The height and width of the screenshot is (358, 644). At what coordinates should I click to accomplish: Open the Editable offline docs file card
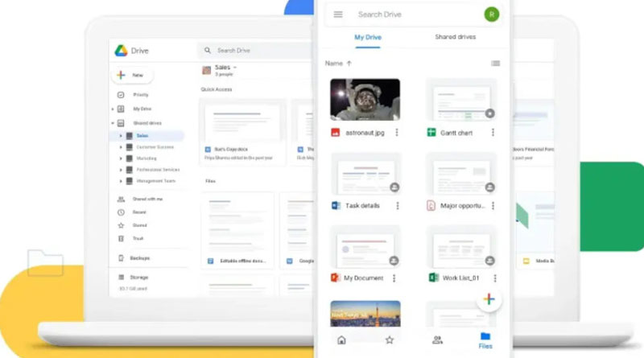pos(237,230)
